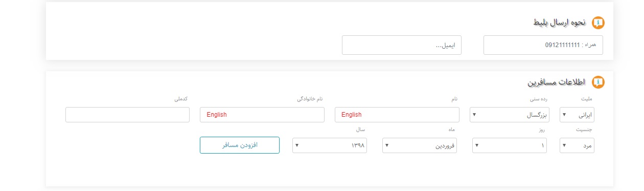
Task: Click the افزودن مسافر button
Action: pos(240,145)
